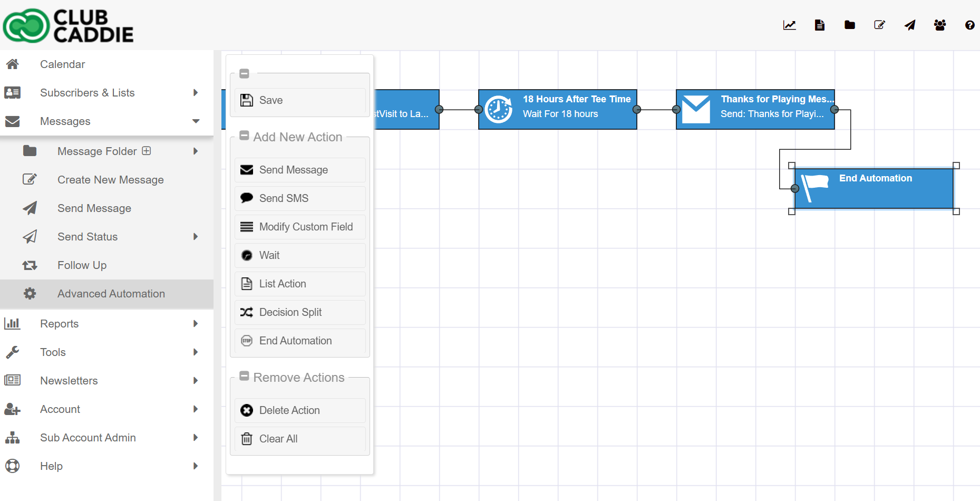
Task: Click the Club Caddie logo
Action: [x=69, y=25]
